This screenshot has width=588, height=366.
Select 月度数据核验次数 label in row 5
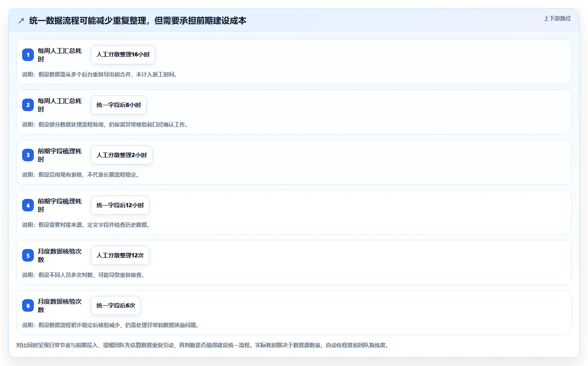coord(60,255)
